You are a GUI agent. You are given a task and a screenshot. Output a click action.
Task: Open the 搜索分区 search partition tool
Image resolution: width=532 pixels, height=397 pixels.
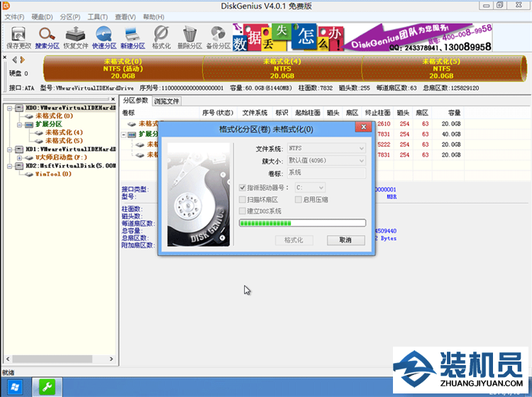pos(47,38)
